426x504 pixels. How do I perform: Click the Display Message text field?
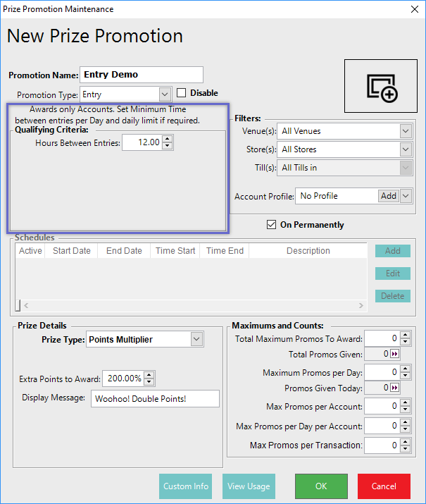pyautogui.click(x=155, y=399)
